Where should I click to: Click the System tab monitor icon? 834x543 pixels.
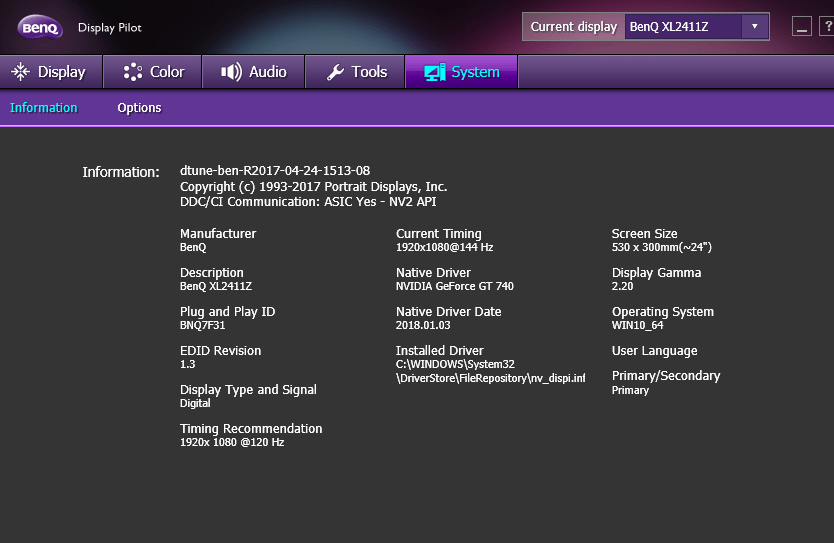click(435, 72)
